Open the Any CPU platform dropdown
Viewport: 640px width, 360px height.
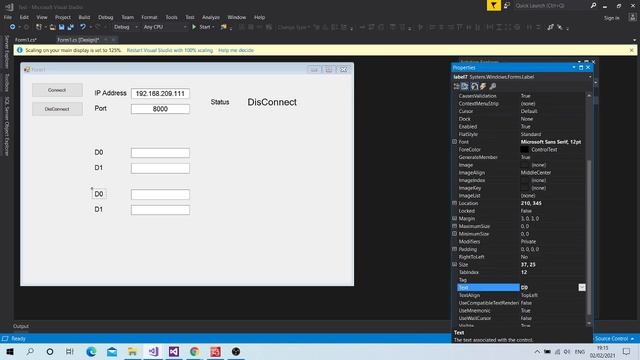click(165, 27)
